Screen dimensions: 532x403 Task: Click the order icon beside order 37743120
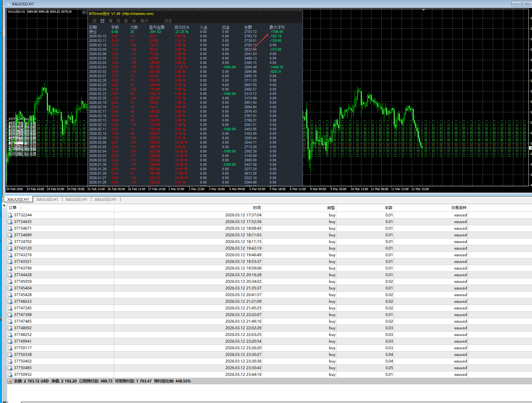[10, 248]
